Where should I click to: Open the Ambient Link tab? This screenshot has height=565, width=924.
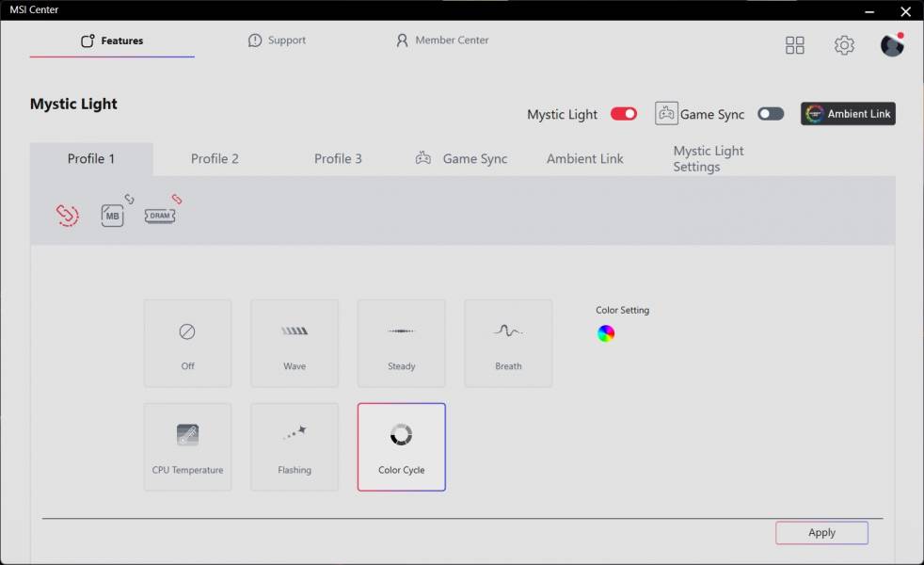pyautogui.click(x=584, y=158)
